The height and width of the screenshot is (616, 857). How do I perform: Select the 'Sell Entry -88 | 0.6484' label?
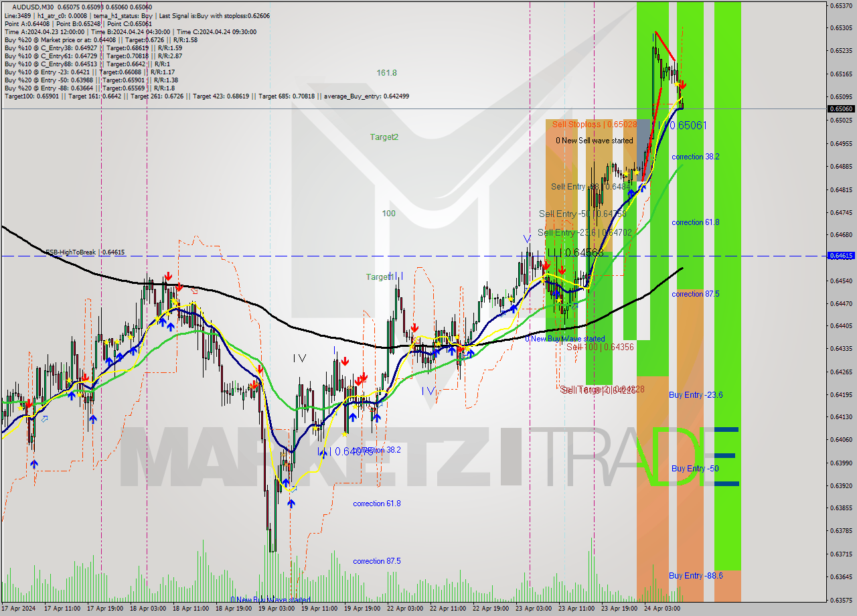(x=589, y=187)
